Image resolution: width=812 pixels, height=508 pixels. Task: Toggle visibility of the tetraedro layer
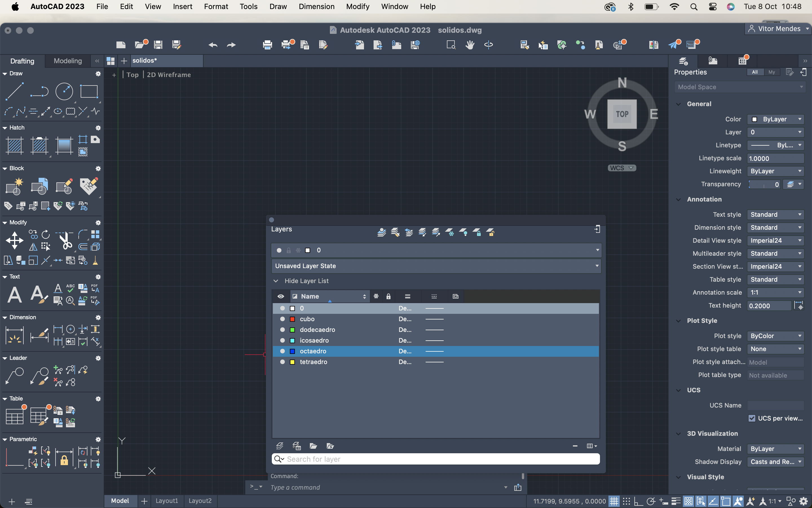point(283,362)
